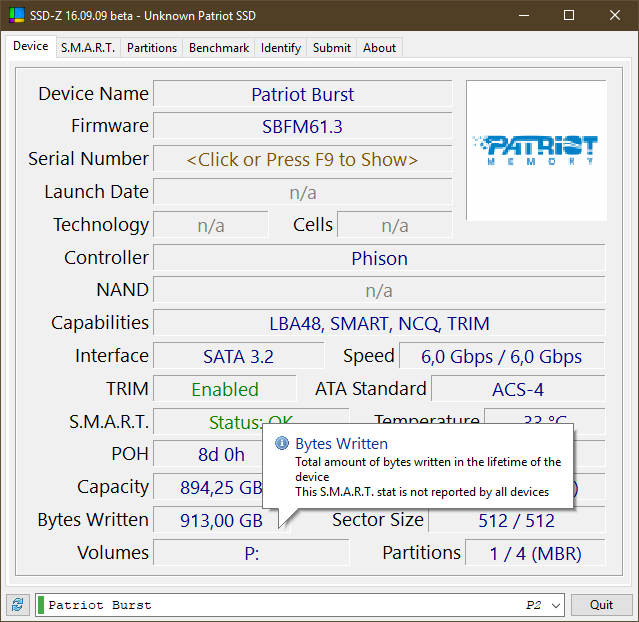Viewport: 639px width, 622px height.
Task: Click the Capacity value 894,25 GB
Action: coord(208,487)
